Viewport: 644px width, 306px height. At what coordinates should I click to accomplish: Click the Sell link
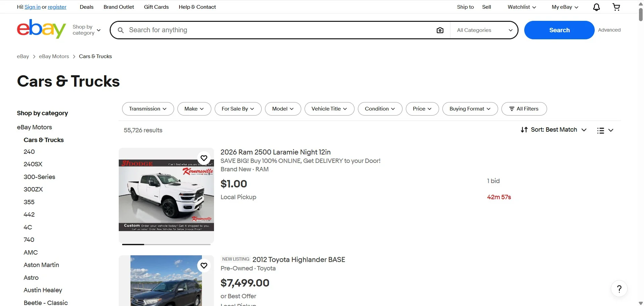tap(486, 7)
